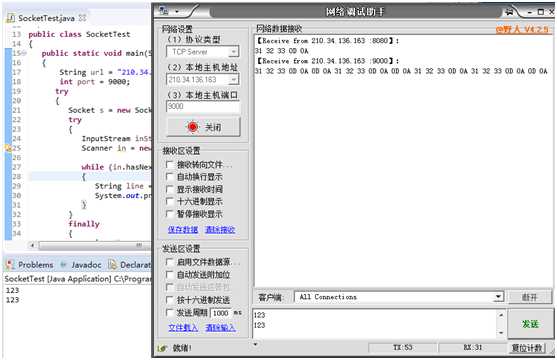Close the SocketTest.java editor tab
Viewport: 557px width, 360px height.
82,18
